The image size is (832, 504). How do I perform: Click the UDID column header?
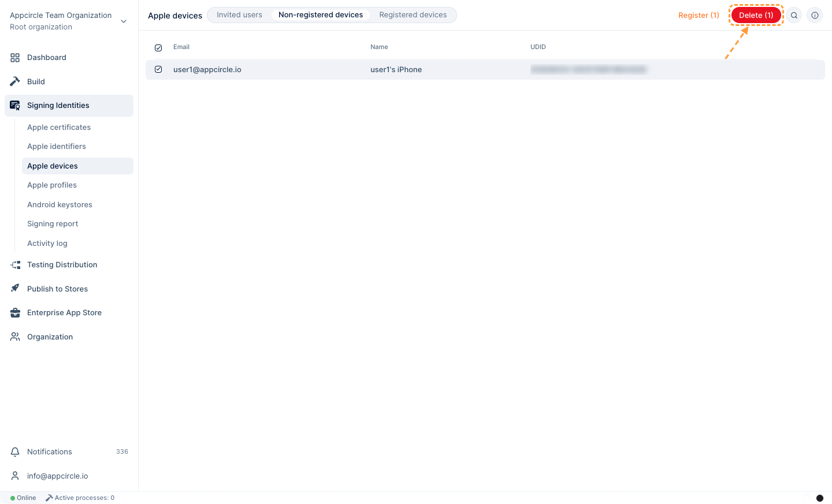(x=538, y=47)
